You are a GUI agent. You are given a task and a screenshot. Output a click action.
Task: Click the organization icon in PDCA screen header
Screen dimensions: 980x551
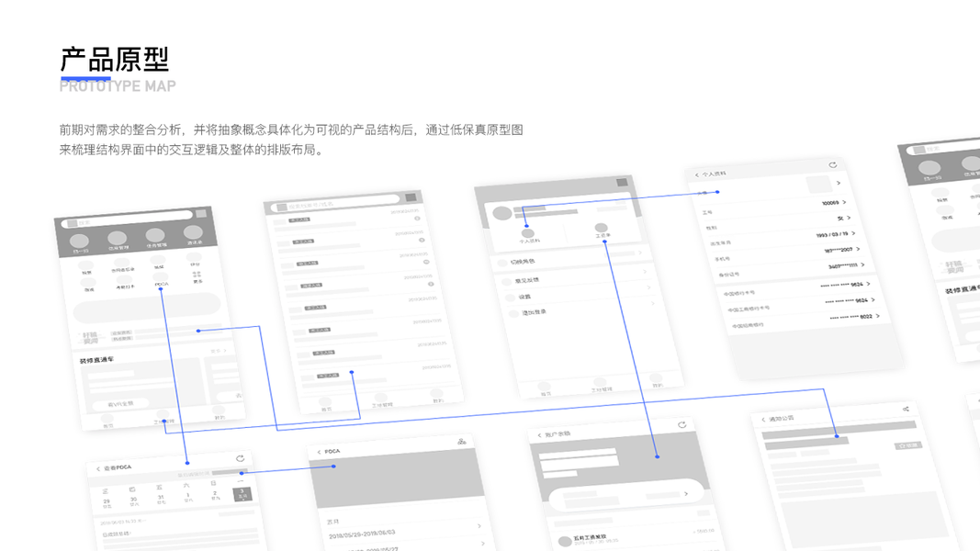(462, 442)
